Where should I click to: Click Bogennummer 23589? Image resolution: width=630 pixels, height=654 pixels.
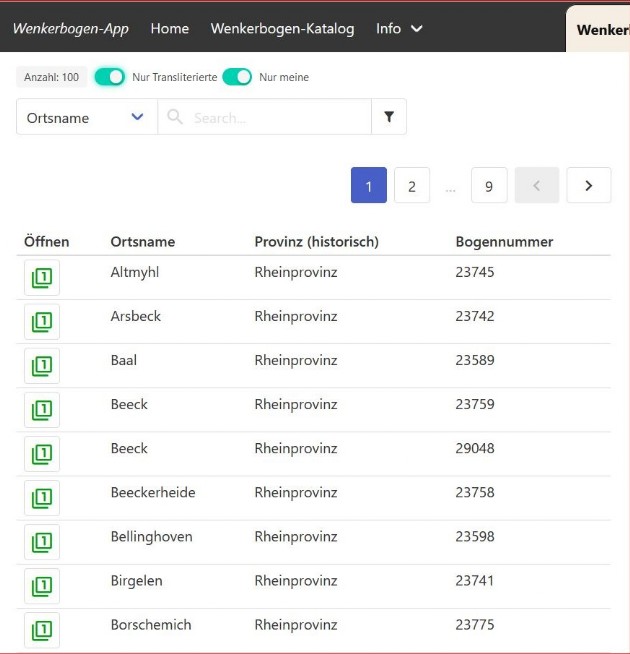[x=475, y=360]
